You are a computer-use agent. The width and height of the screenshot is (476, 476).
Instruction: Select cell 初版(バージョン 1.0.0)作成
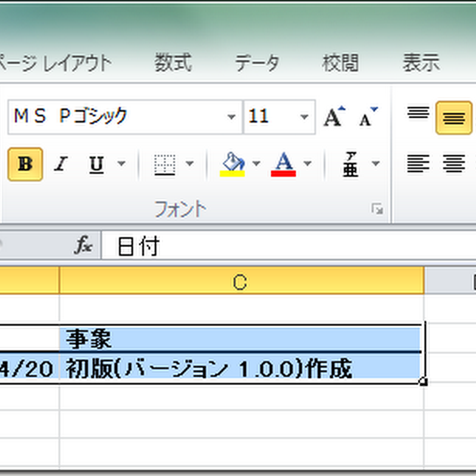(x=242, y=368)
